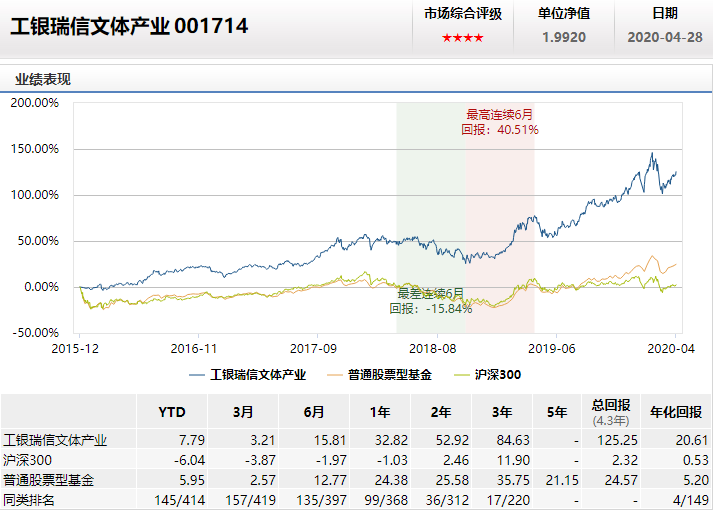The width and height of the screenshot is (713, 512).
Task: Click the four-star market rating
Action: click(462, 38)
